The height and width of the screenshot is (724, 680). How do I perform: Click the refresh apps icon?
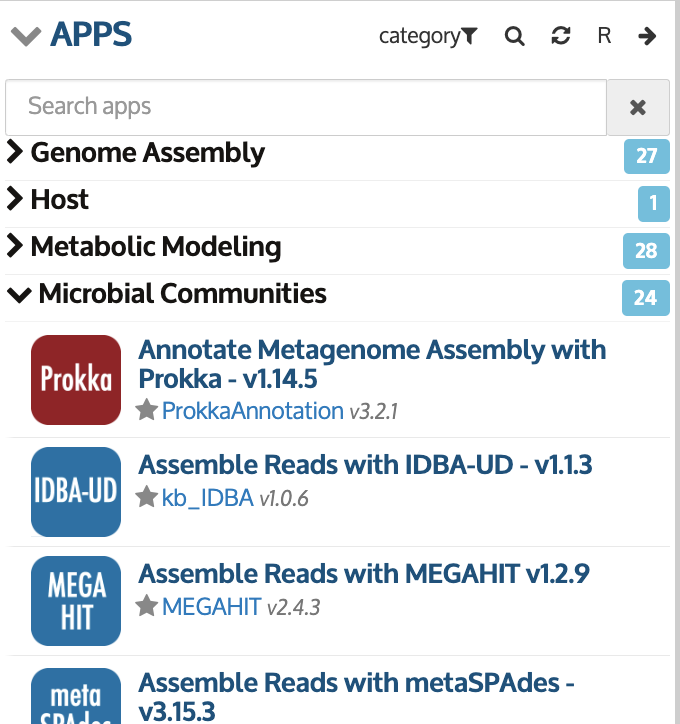pos(561,36)
